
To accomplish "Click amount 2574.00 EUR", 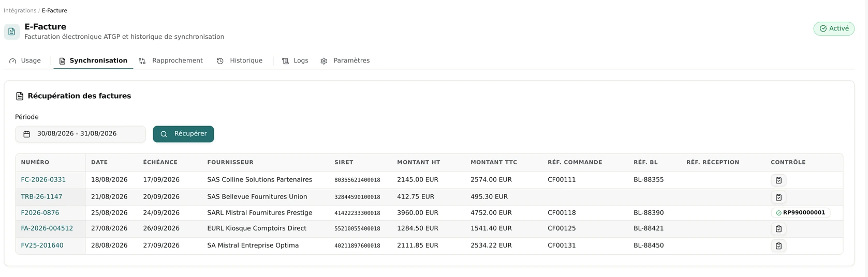I will 491,180.
